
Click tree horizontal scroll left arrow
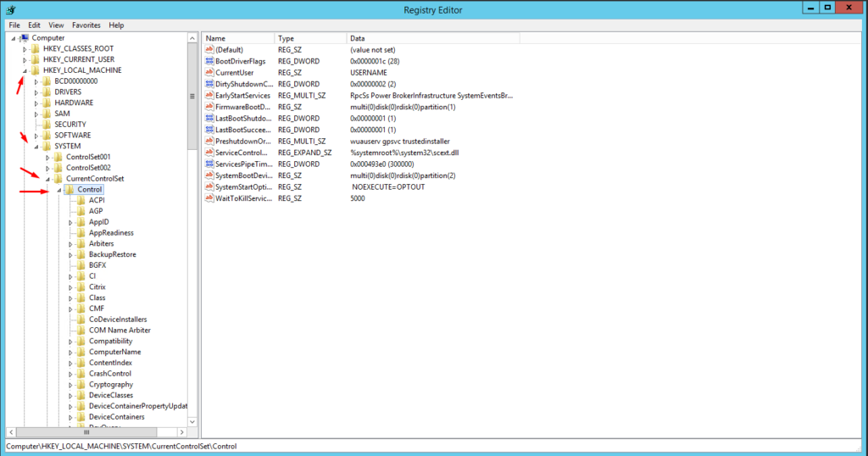click(11, 431)
